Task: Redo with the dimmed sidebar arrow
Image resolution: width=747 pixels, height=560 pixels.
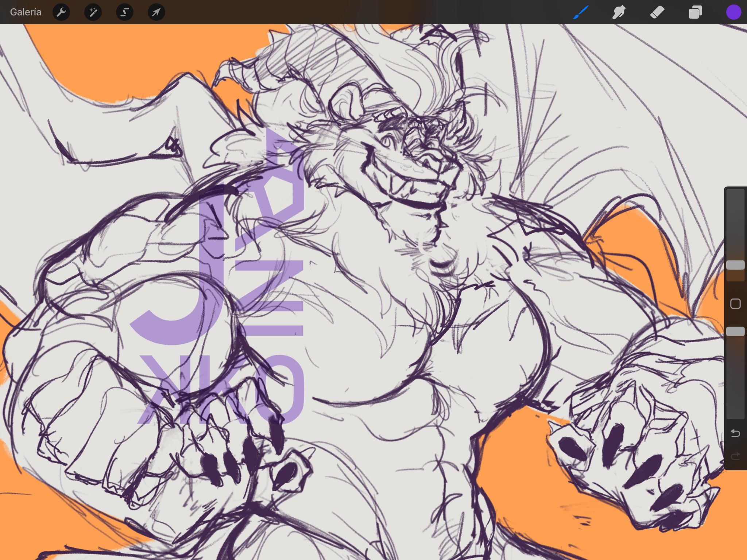Action: coord(735,456)
